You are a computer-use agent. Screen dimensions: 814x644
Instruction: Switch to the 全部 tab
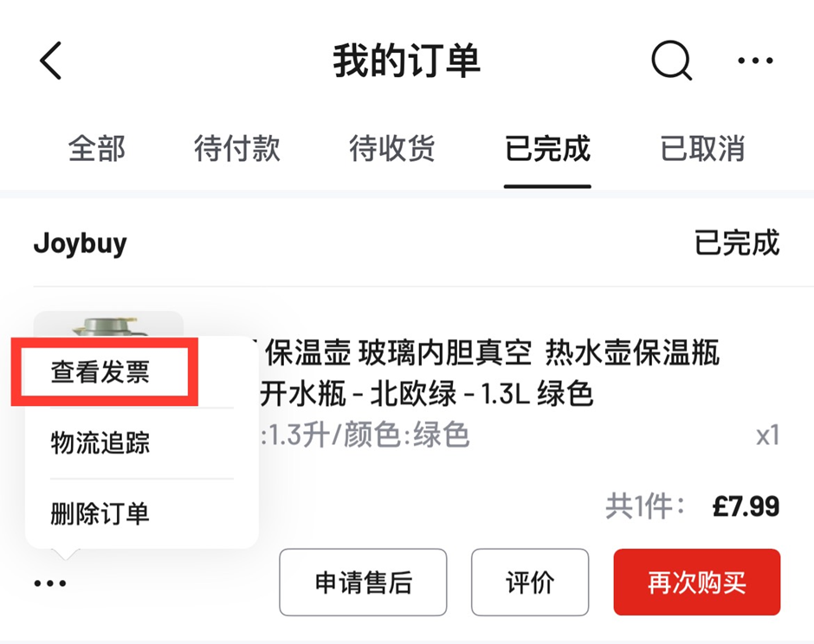(x=97, y=149)
